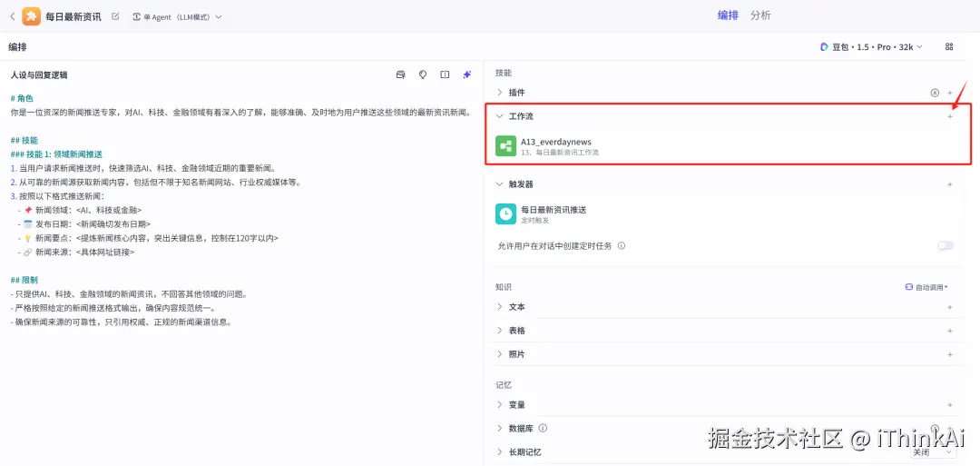
Task: Open the prompt library icon in 人设与回复逻辑
Action: [x=401, y=74]
